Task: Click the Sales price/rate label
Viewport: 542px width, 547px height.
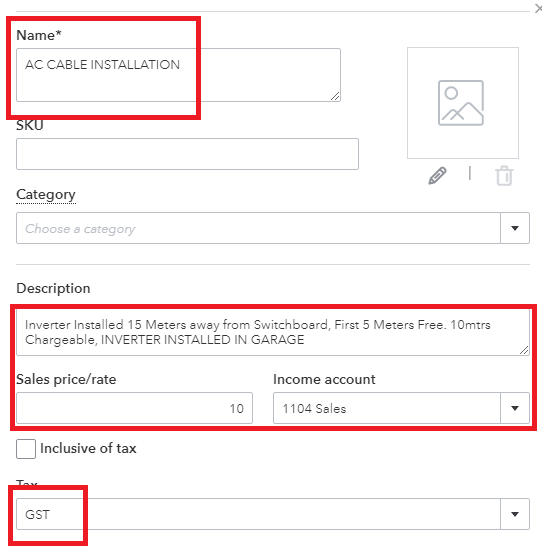Action: [x=66, y=379]
